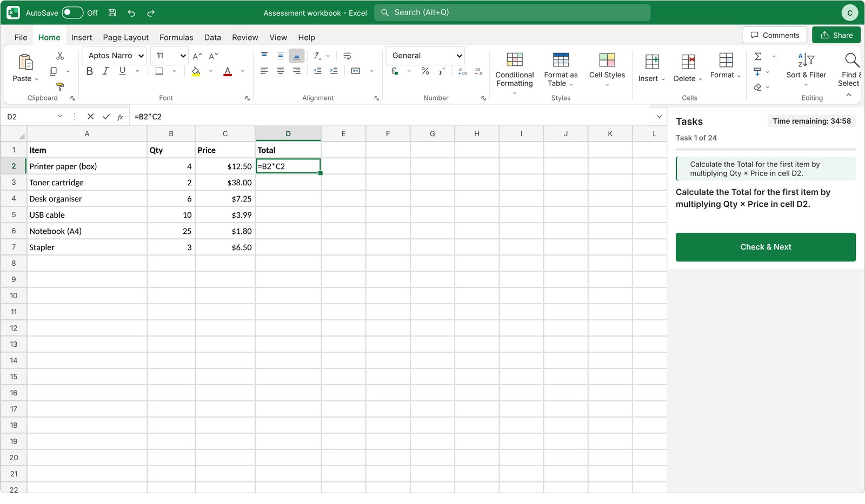Toggle AutoSave switch
The height and width of the screenshot is (504, 865).
pyautogui.click(x=72, y=12)
